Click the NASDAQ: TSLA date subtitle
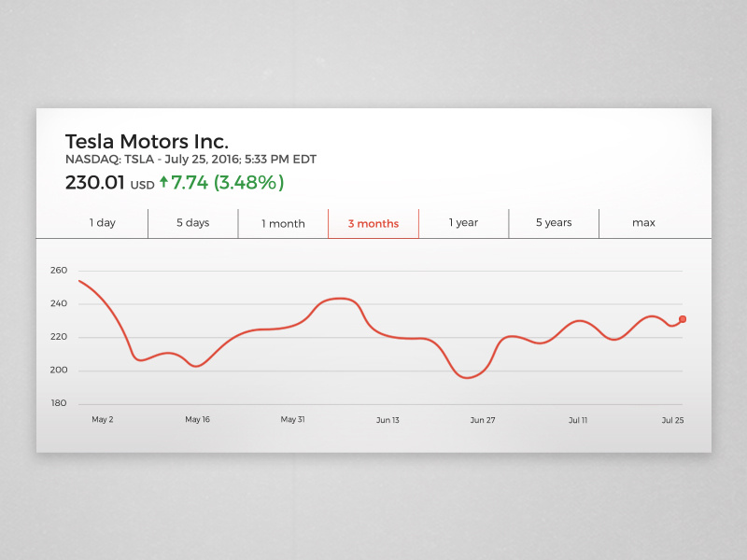Viewport: 747px width, 560px height. pyautogui.click(x=190, y=160)
